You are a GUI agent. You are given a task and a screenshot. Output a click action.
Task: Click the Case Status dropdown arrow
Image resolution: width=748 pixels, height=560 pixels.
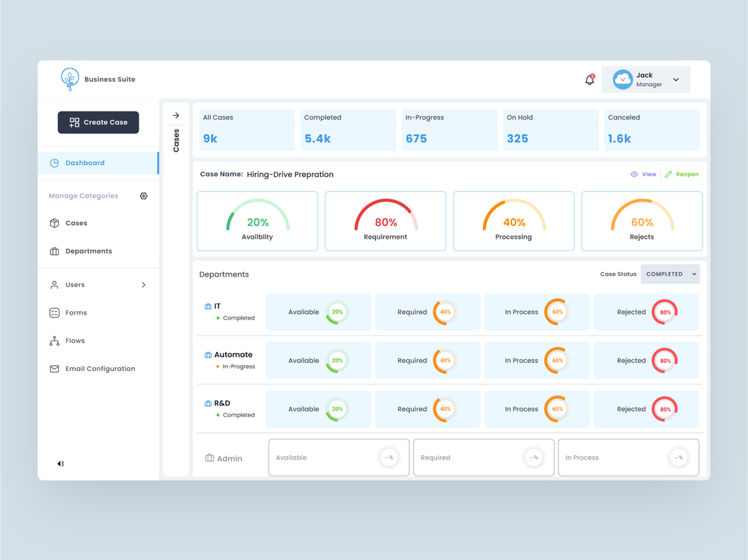coord(694,274)
